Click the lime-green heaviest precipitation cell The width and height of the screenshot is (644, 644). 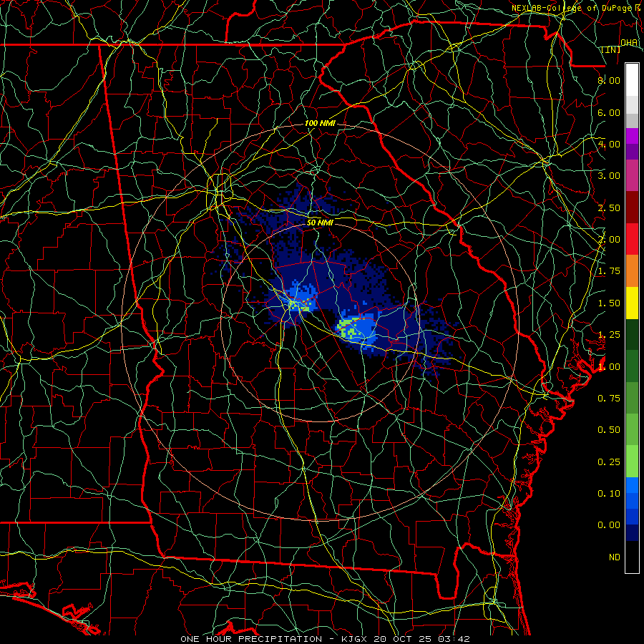[x=348, y=327]
